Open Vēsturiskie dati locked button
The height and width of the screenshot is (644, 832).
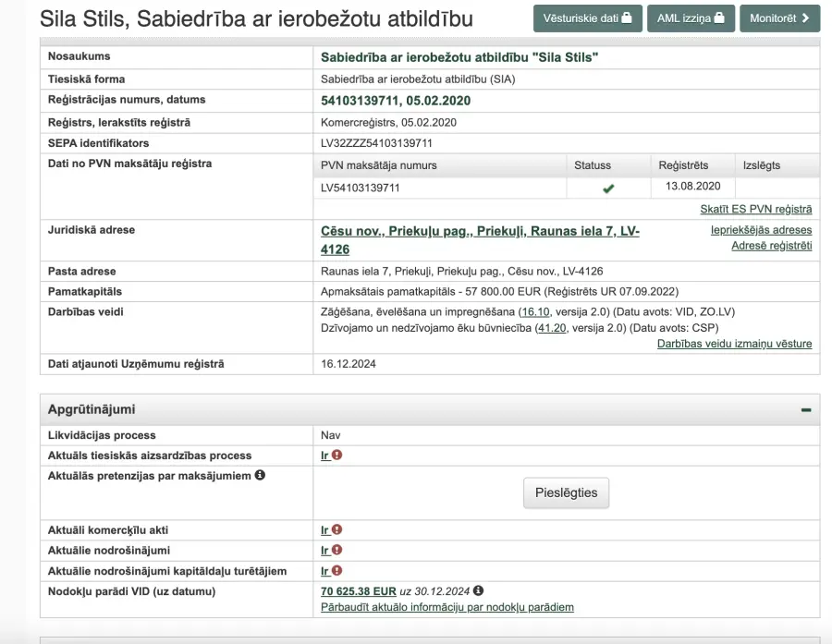[587, 18]
